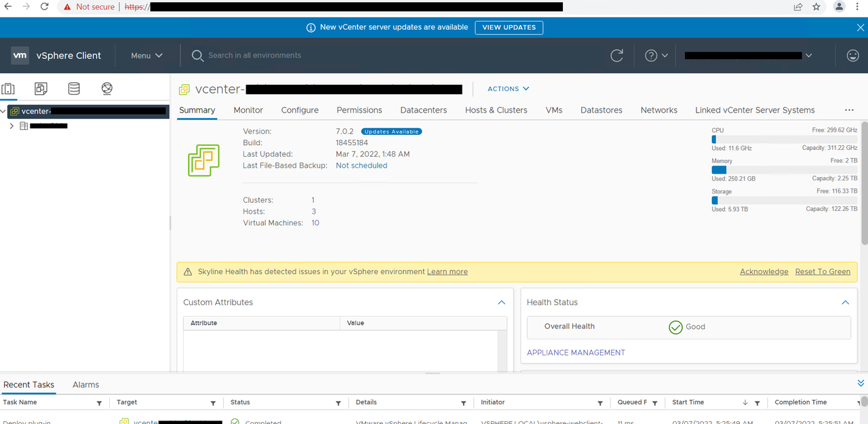Viewport: 868px width, 424px height.
Task: Open the VMs and Templates inventory icon
Action: pos(41,89)
